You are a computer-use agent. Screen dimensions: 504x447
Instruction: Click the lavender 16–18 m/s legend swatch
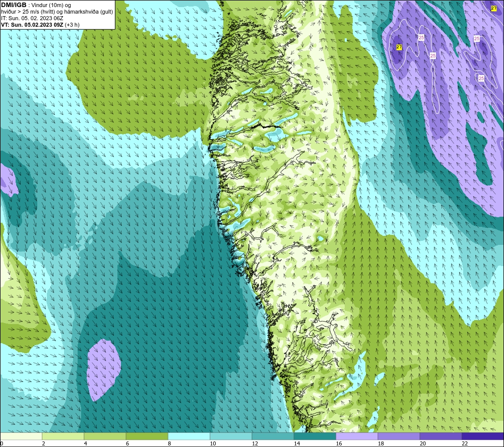[x=357, y=436]
